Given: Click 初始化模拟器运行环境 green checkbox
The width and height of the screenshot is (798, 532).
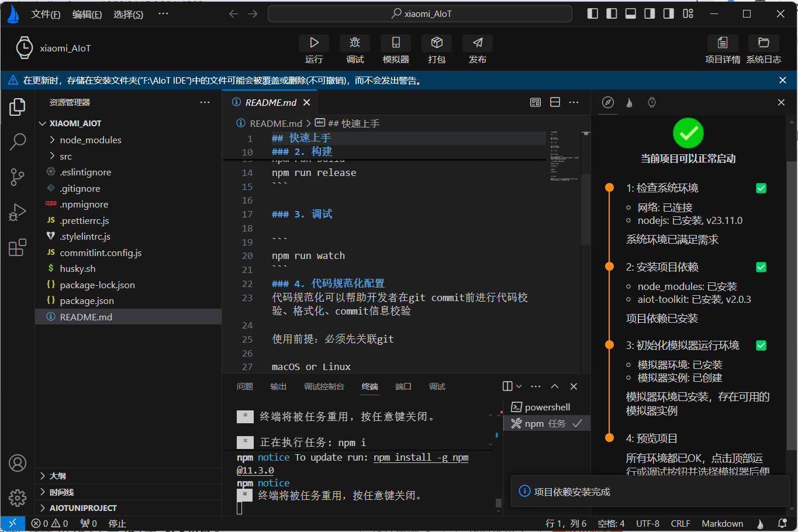Looking at the screenshot, I should 761,346.
